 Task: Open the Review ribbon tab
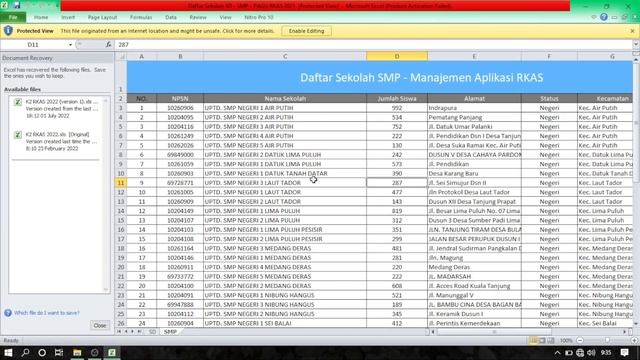point(198,18)
